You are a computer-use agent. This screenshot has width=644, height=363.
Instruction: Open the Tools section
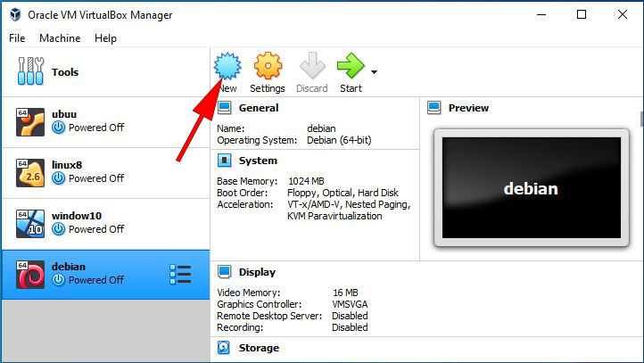point(105,72)
